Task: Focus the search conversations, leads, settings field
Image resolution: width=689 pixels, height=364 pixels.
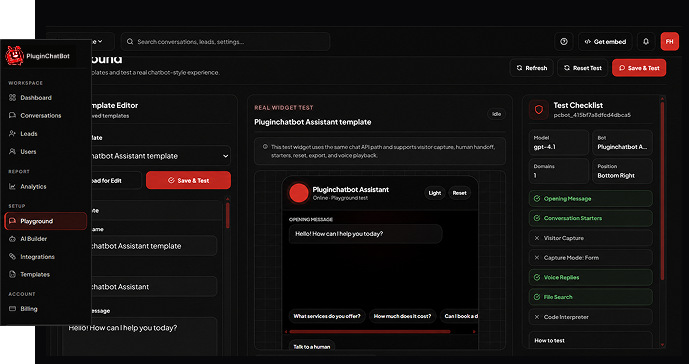Action: (x=225, y=42)
